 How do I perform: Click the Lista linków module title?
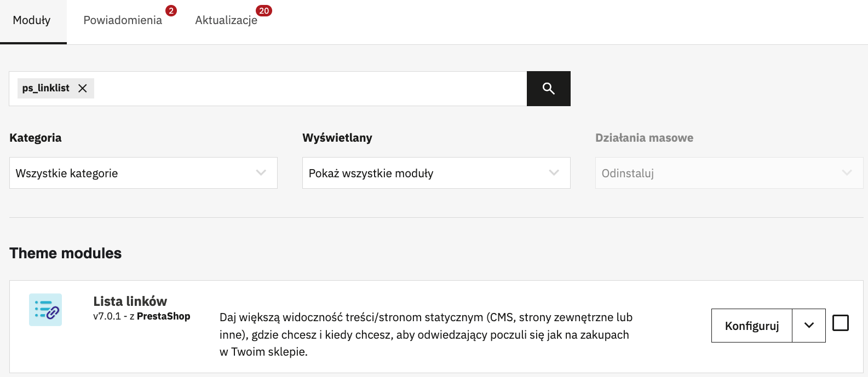[x=130, y=301]
